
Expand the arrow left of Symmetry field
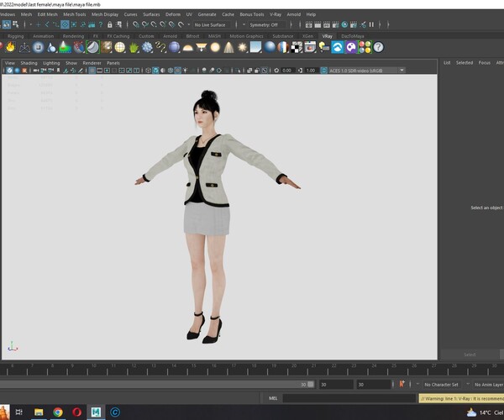click(x=244, y=24)
